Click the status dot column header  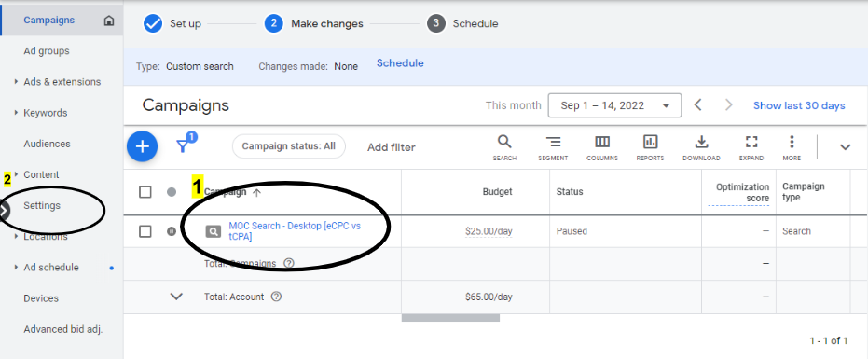(172, 192)
